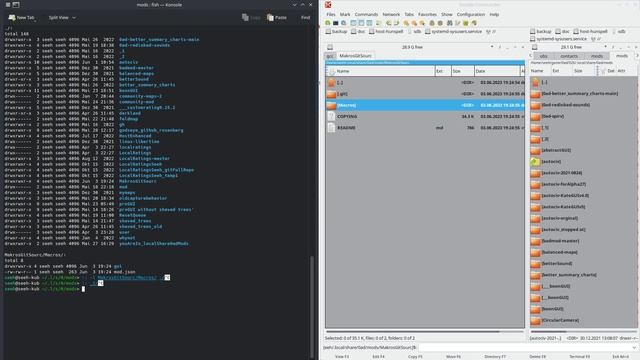
Task: Select the [.git] folder in left panel
Action: (x=425, y=94)
